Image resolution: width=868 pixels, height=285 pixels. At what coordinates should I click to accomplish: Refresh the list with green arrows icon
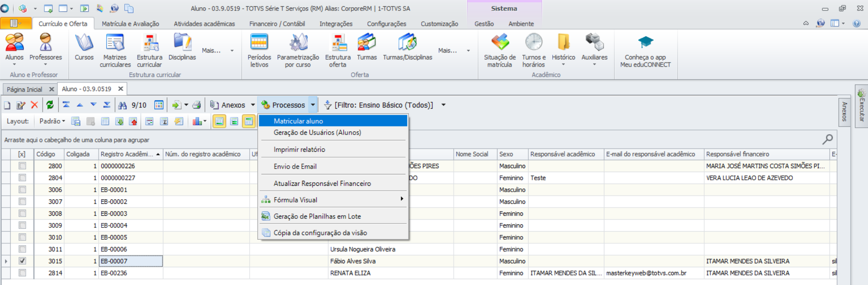click(x=50, y=105)
